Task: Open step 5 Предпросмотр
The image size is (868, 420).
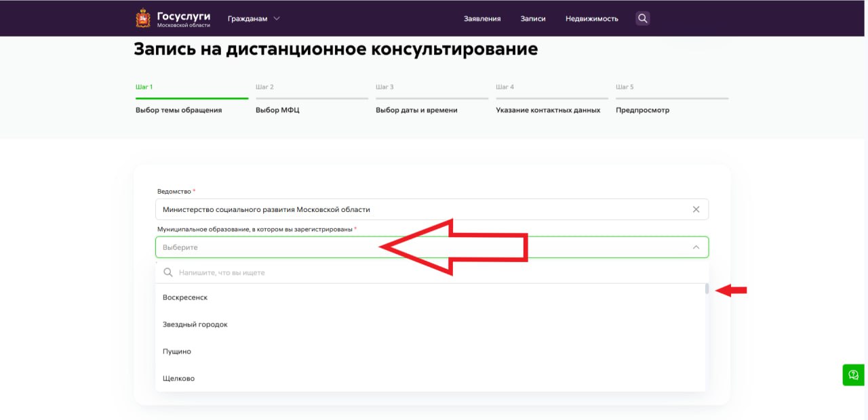Action: tap(642, 110)
